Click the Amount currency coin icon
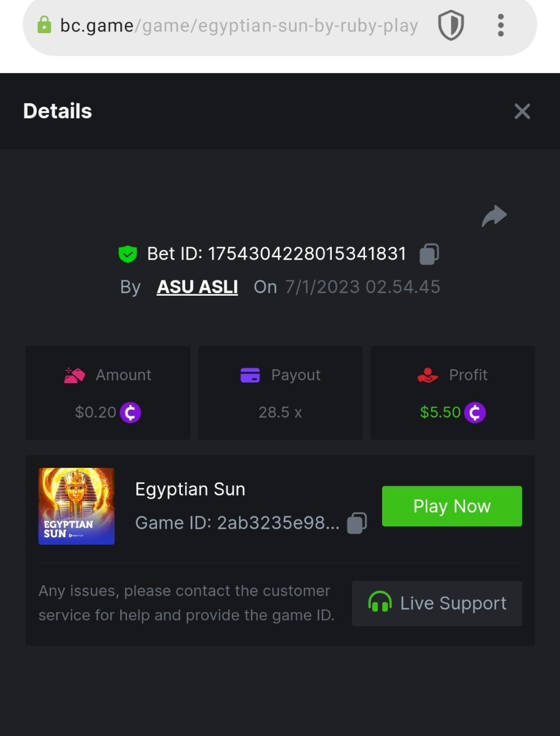Image resolution: width=560 pixels, height=736 pixels. tap(130, 412)
